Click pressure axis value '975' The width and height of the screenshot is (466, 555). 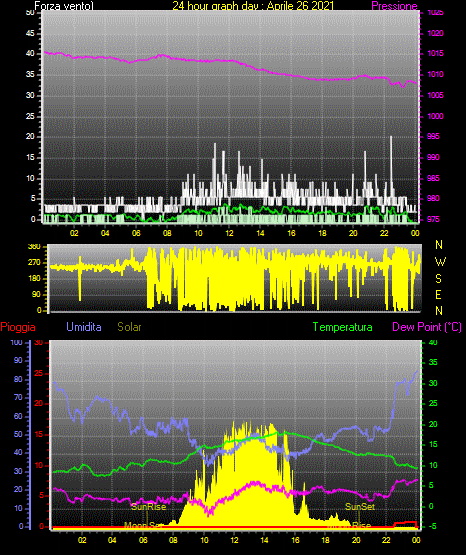click(x=433, y=219)
